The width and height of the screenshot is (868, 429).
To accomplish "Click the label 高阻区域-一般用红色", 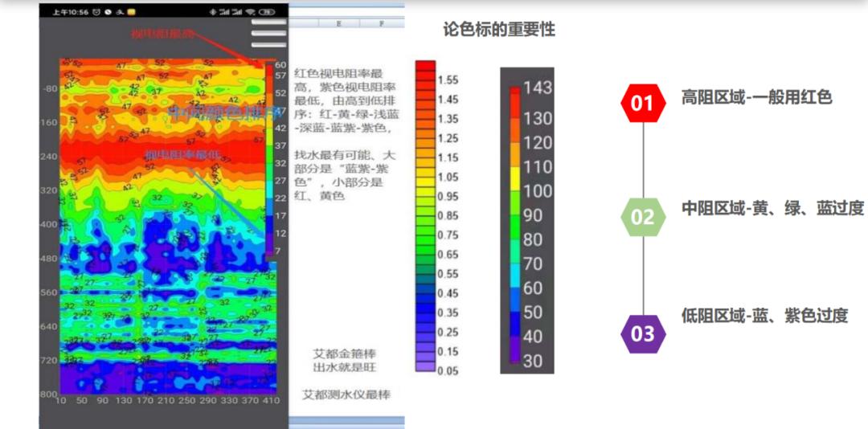I will tap(757, 97).
